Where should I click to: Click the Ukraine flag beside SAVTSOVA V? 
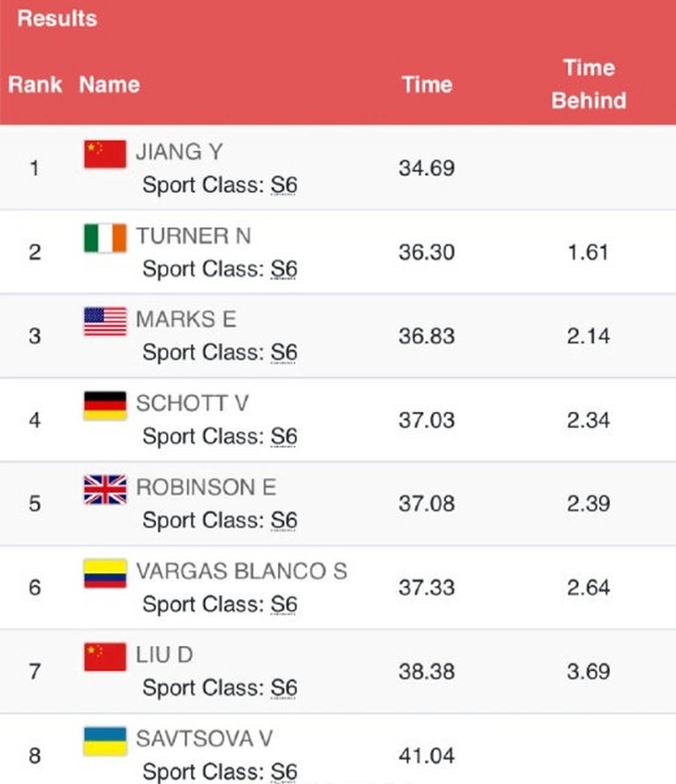tap(105, 741)
